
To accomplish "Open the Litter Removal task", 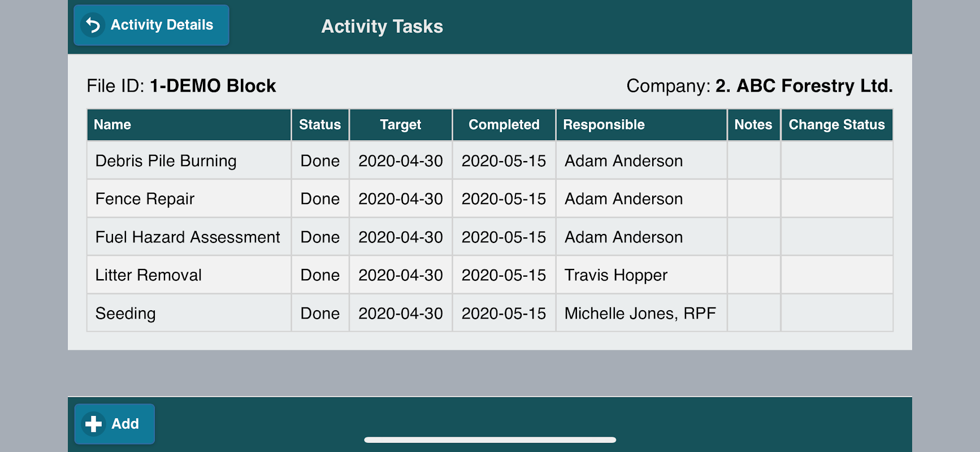I will tap(490, 275).
